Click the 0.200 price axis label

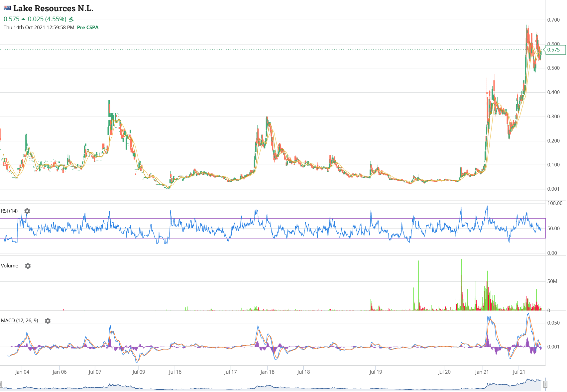click(x=554, y=141)
